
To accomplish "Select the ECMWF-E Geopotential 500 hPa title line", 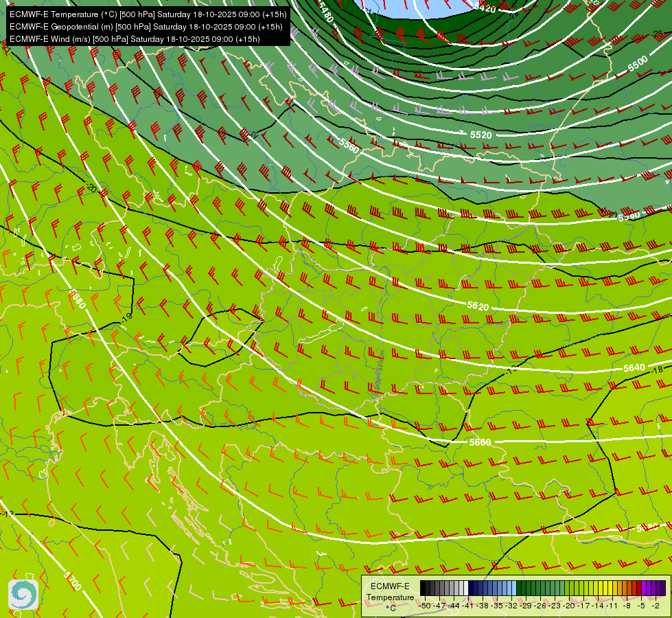I will [146, 27].
